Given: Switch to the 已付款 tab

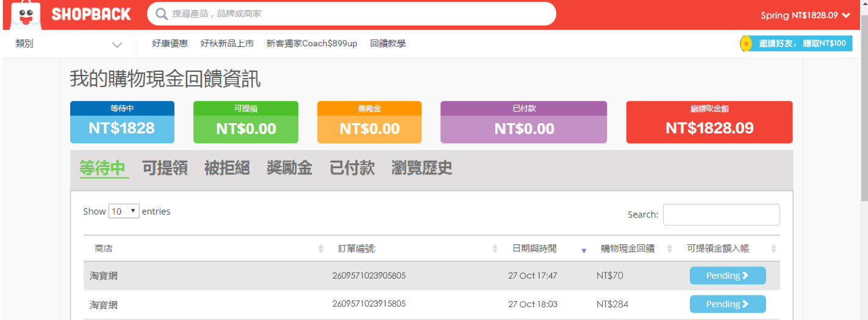Looking at the screenshot, I should [x=352, y=168].
